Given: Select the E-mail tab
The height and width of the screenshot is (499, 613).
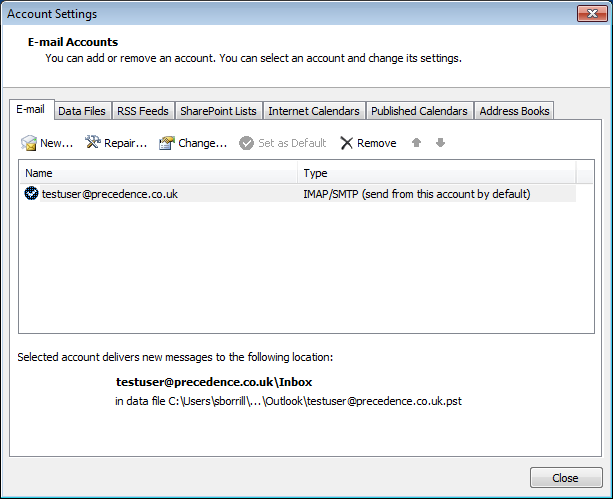Looking at the screenshot, I should coord(31,110).
